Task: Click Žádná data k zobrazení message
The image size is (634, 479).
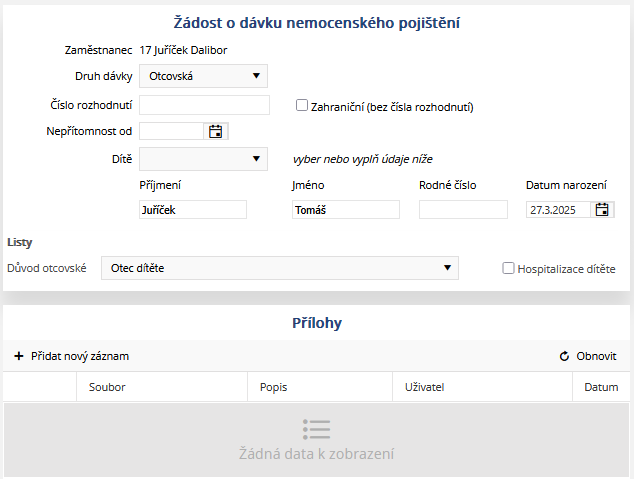Action: [316, 454]
